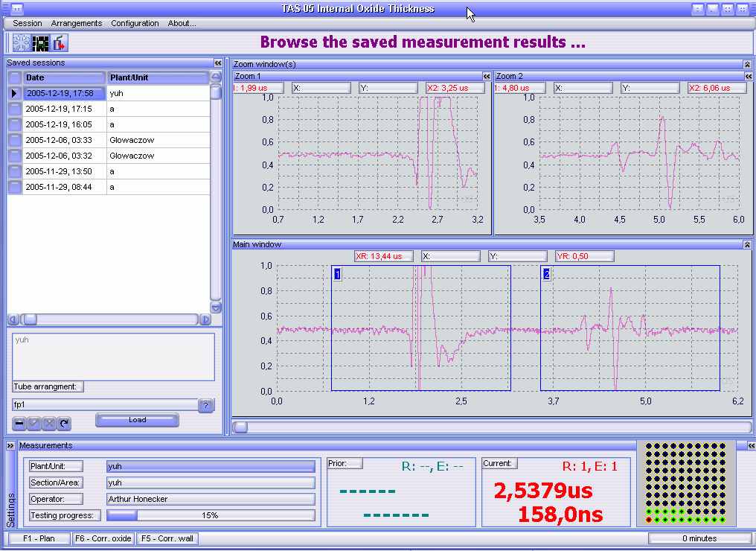Click the F6 - Corr. oxide button
Image resolution: width=756 pixels, height=551 pixels.
pyautogui.click(x=103, y=538)
